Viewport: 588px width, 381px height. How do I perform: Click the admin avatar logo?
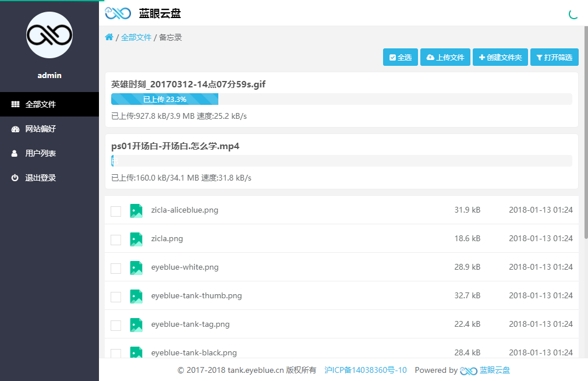(49, 35)
